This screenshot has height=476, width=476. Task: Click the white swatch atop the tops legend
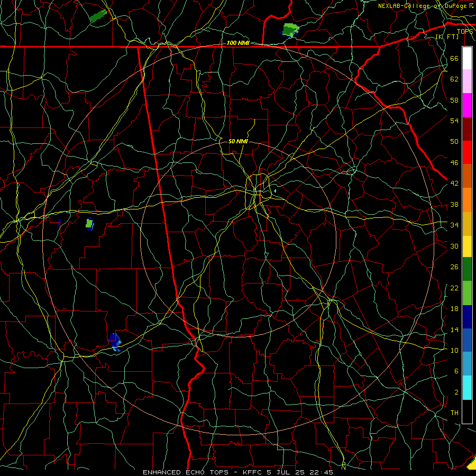[x=467, y=58]
